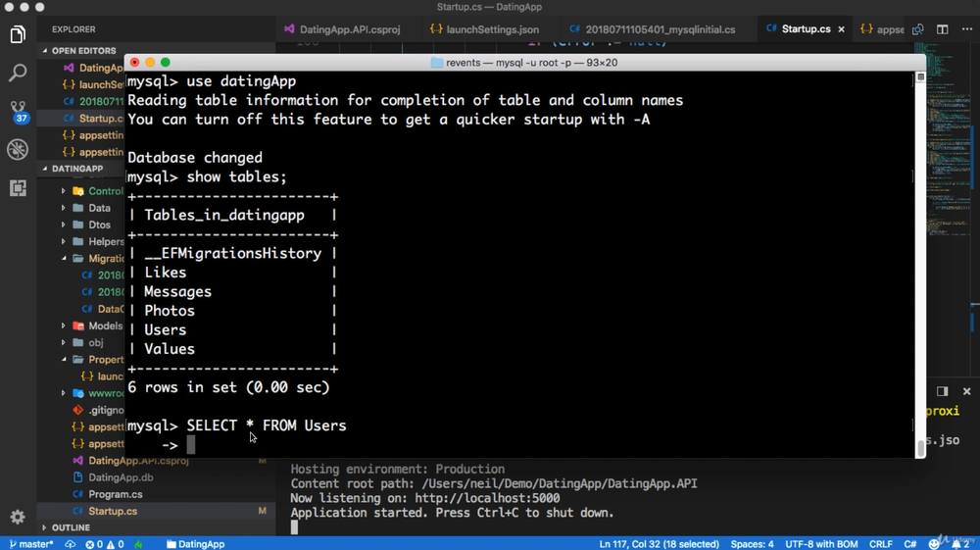Click the synchronize changes cloud icon
Screen dimensions: 980x550
click(70, 544)
